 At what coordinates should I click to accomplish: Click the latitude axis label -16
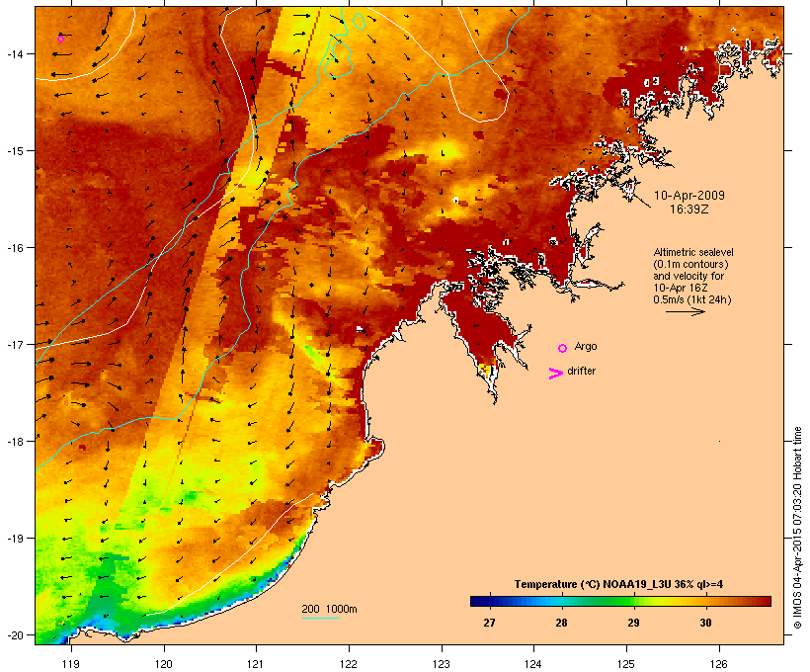tap(14, 248)
